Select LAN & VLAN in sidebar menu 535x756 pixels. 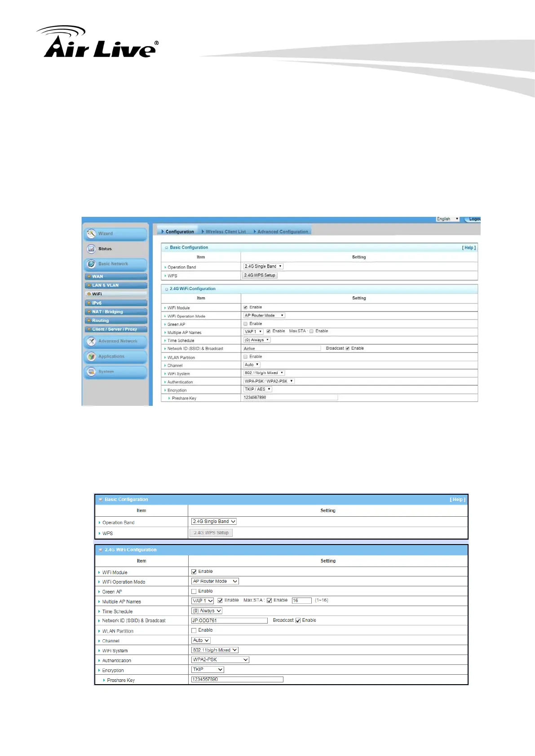click(x=106, y=286)
